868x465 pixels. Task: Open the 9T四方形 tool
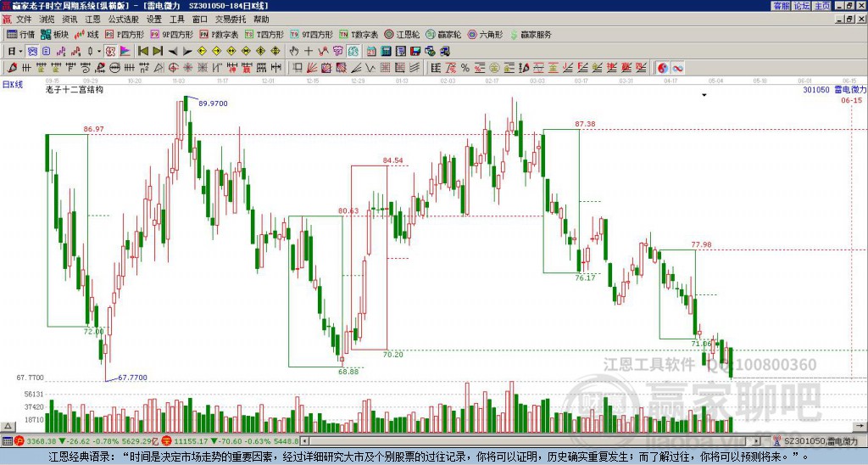point(311,34)
